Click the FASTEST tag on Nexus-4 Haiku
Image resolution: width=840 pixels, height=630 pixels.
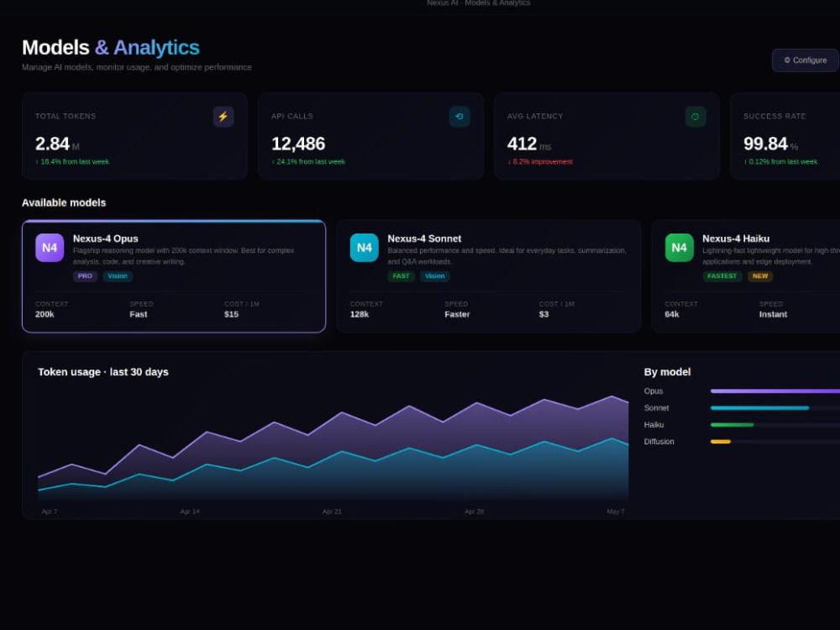[722, 276]
